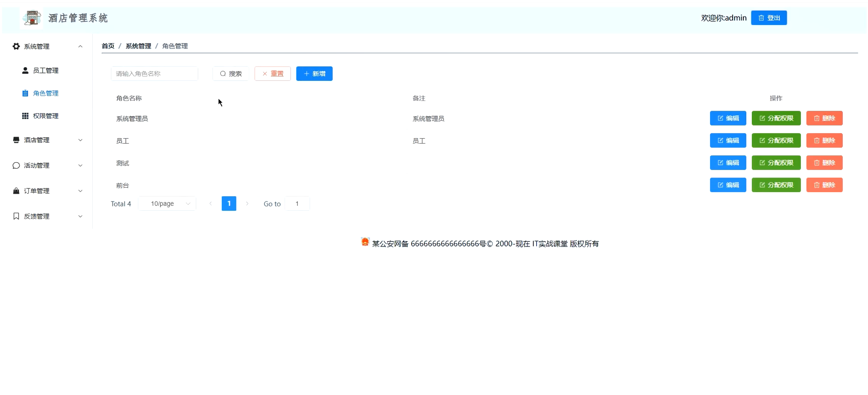
Task: Expand the 反馈管理 menu chevron
Action: pyautogui.click(x=80, y=216)
